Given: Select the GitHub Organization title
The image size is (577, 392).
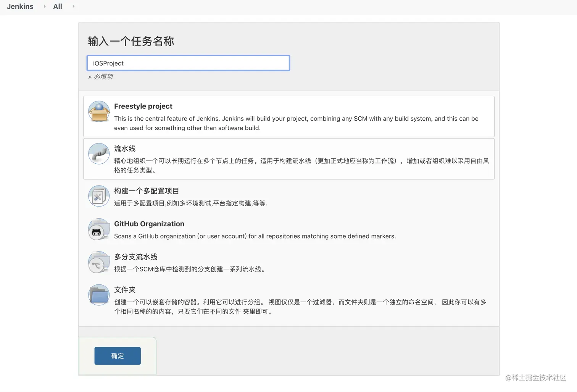Looking at the screenshot, I should (149, 224).
